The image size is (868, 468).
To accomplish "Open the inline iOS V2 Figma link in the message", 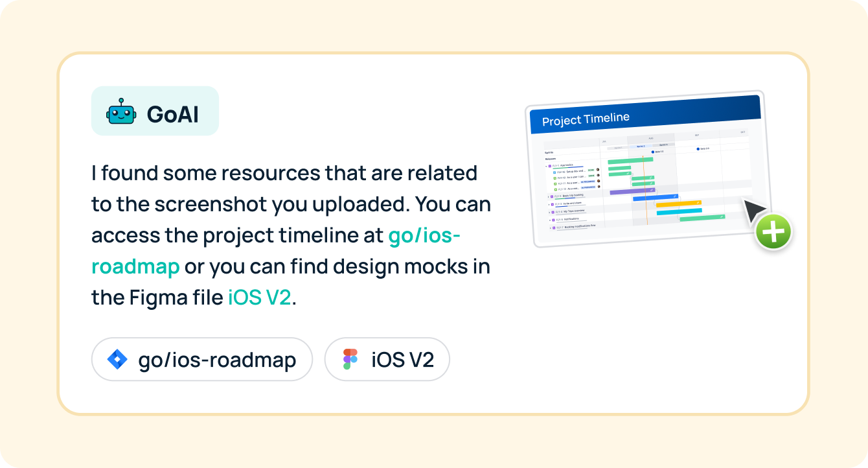I will click(260, 298).
